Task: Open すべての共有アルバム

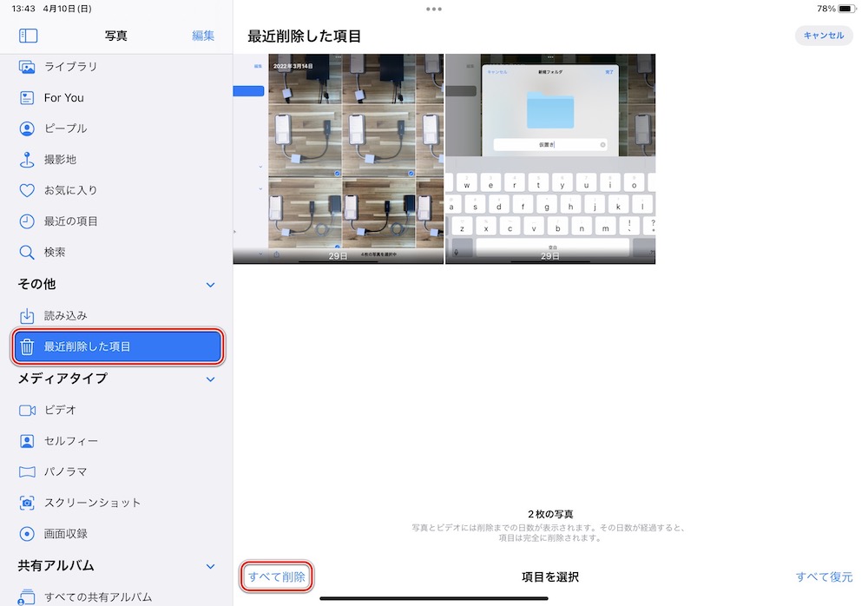Action: [116, 597]
